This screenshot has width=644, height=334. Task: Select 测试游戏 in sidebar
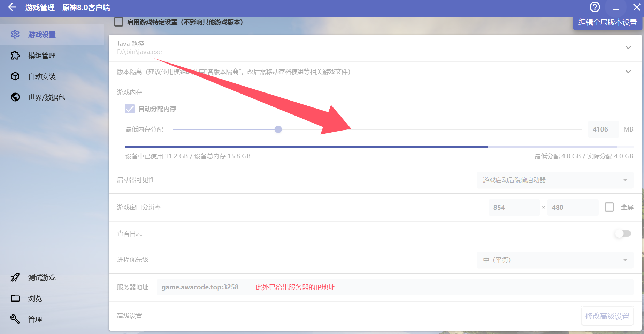[52, 277]
